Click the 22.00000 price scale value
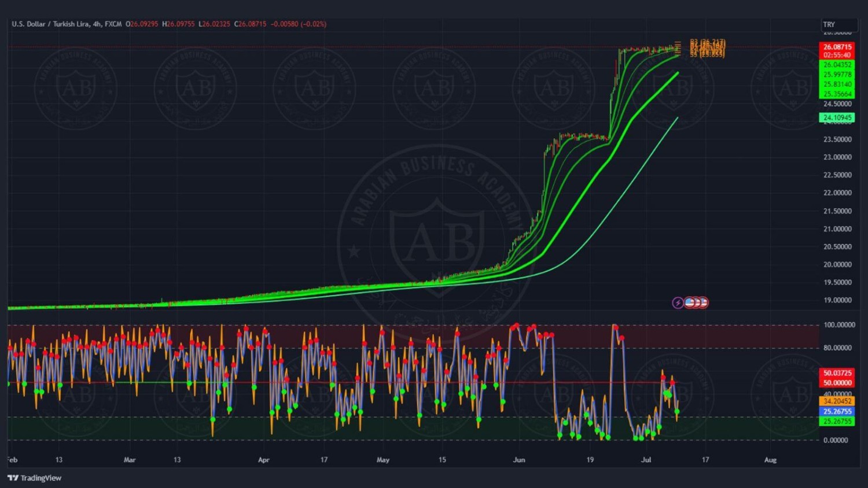 coord(837,193)
